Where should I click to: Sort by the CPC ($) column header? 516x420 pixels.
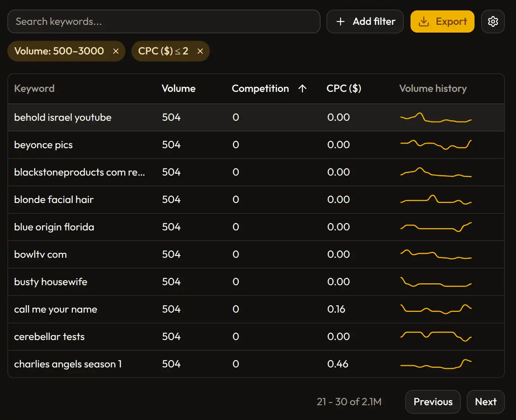pos(344,89)
